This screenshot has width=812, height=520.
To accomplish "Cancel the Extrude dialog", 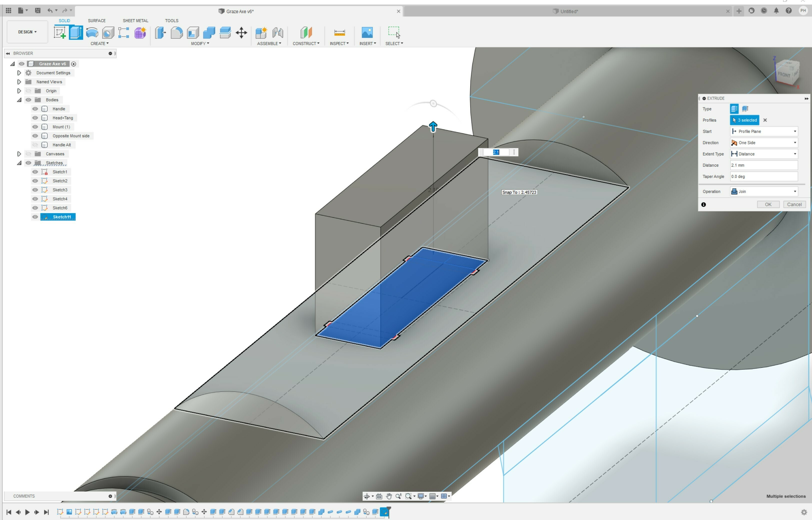I will (794, 204).
